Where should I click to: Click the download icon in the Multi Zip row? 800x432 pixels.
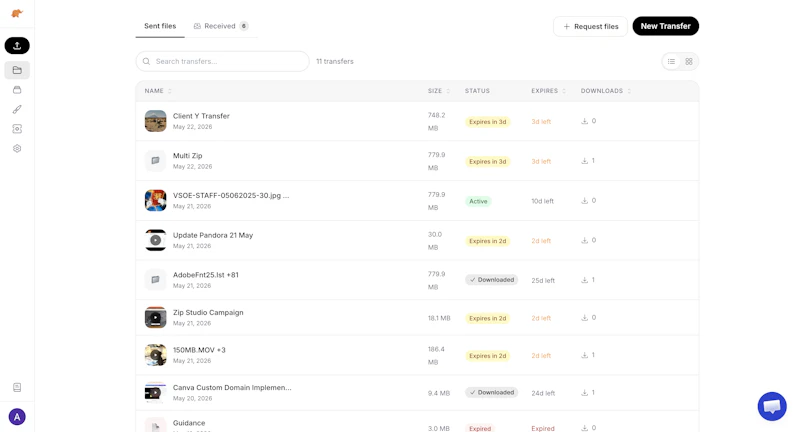pyautogui.click(x=585, y=161)
